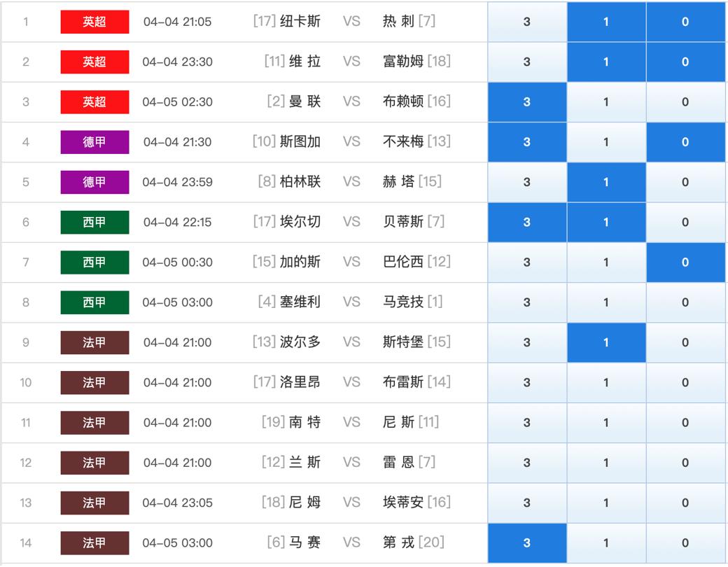This screenshot has width=728, height=567.
Task: Toggle 1 for 柏林联 vs 赫塔
Action: 606,182
